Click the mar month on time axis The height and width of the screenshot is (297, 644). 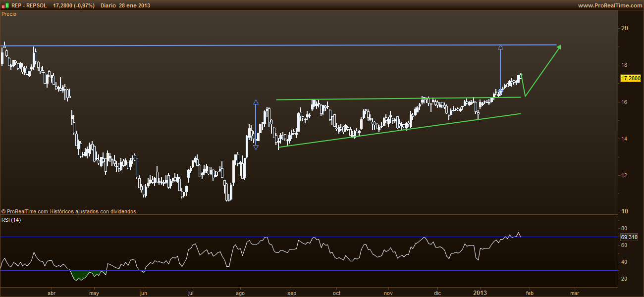pyautogui.click(x=575, y=293)
